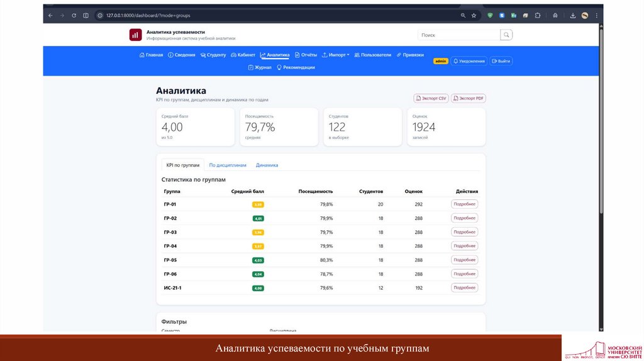Open the Сведения info page
Screen dimensions: 644x361
pos(181,55)
